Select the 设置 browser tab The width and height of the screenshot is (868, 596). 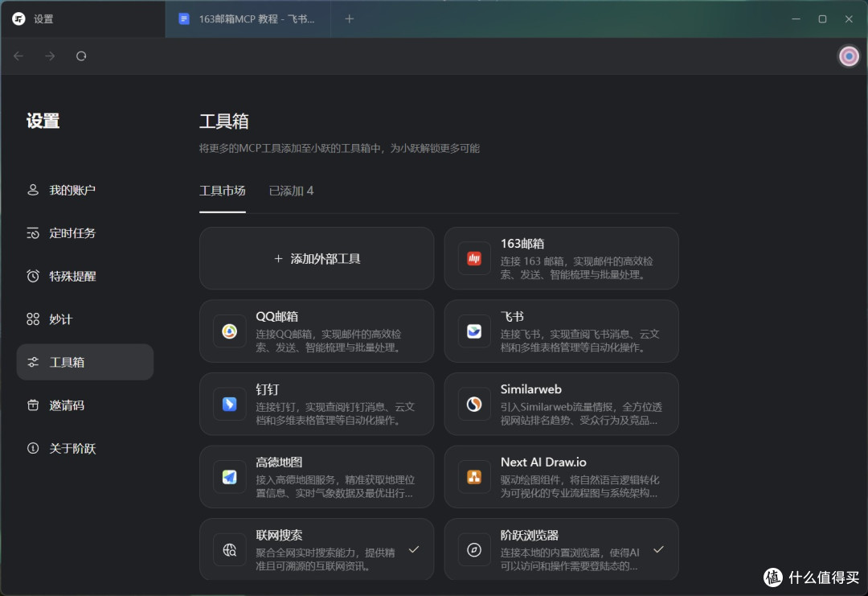pyautogui.click(x=83, y=18)
